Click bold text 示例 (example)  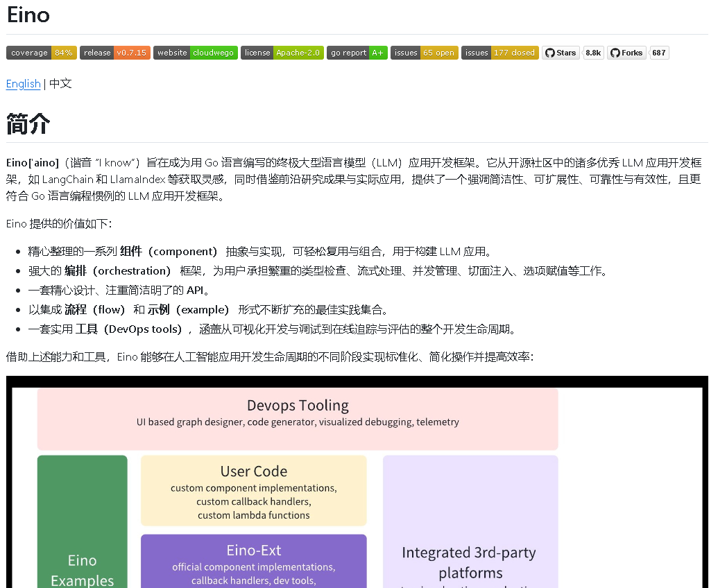[x=188, y=310]
